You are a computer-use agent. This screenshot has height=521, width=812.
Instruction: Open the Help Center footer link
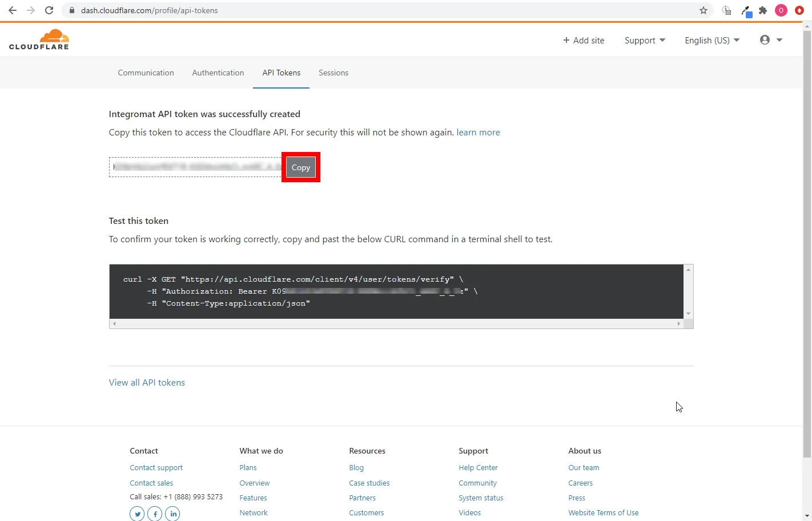click(478, 468)
